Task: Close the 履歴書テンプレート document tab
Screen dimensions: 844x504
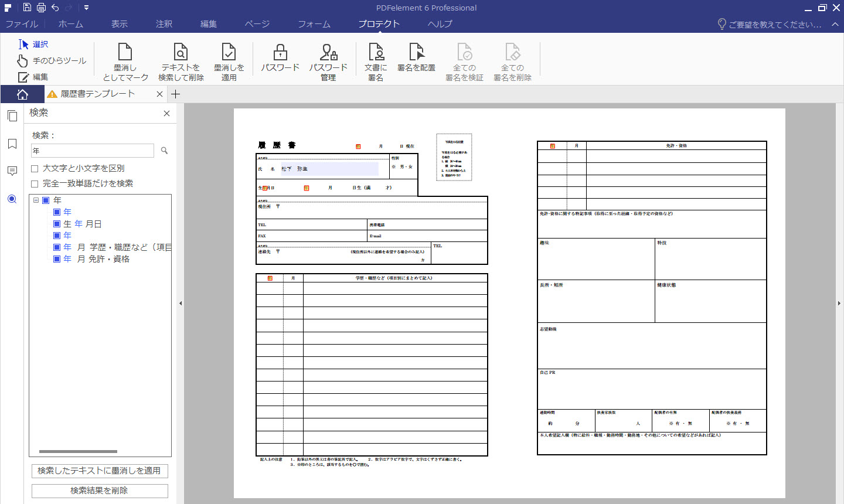Action: tap(159, 94)
